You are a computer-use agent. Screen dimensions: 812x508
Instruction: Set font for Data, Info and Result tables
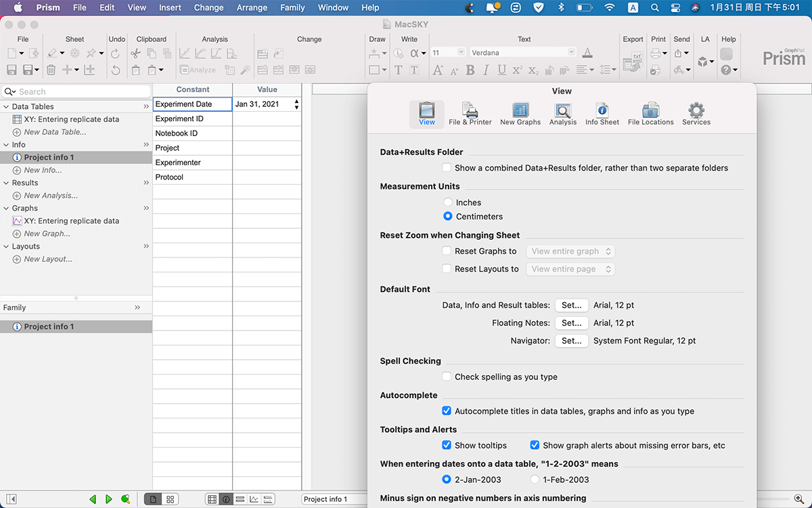pyautogui.click(x=572, y=305)
